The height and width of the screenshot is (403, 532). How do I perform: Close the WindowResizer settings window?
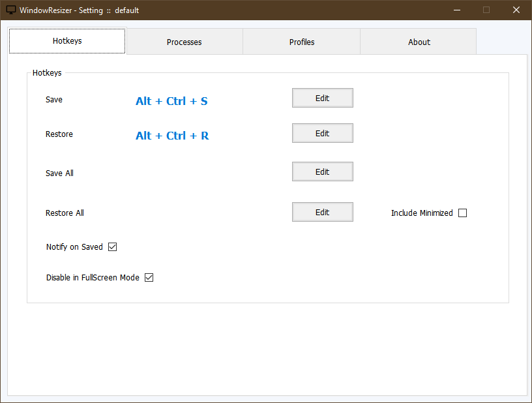[516, 10]
